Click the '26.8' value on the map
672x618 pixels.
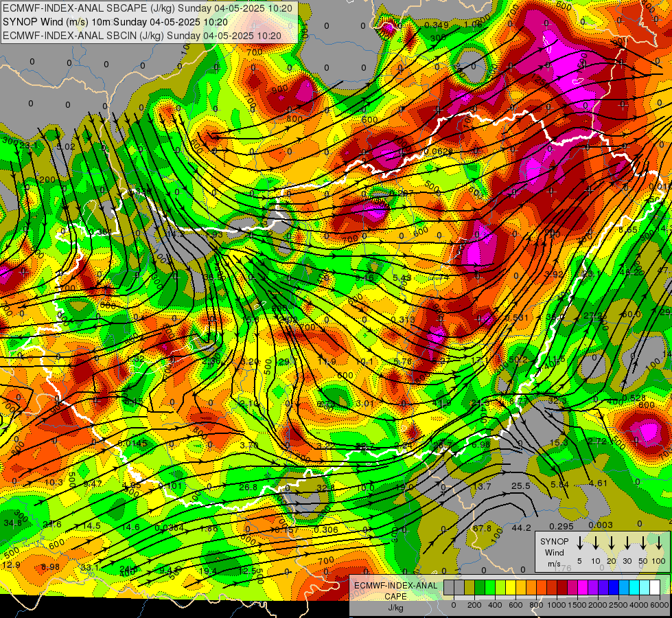[x=248, y=488]
